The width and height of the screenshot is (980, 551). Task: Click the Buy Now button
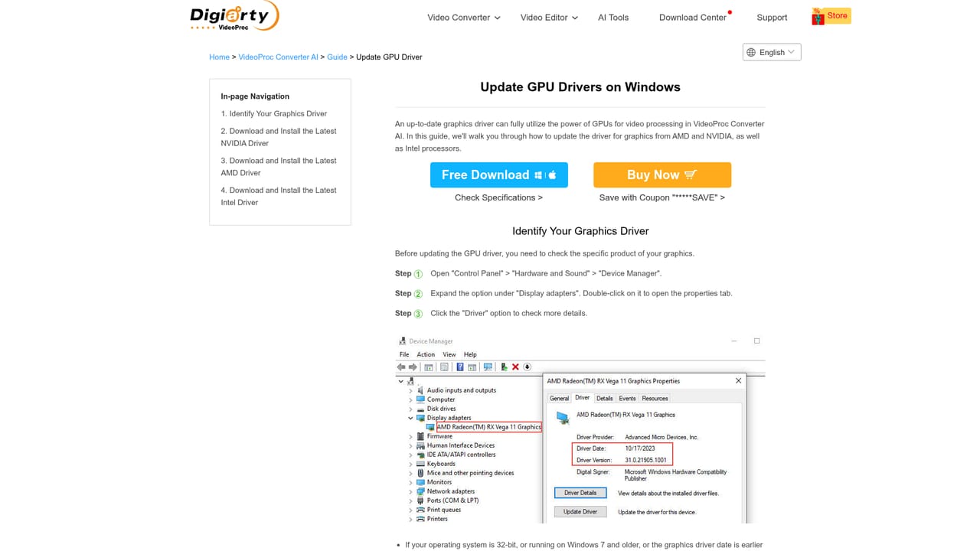tap(662, 175)
